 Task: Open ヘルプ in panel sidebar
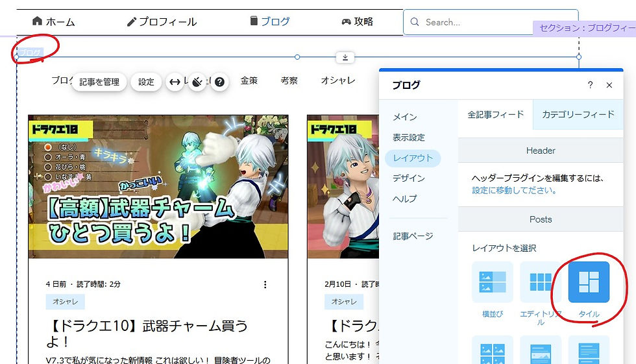[x=405, y=199]
